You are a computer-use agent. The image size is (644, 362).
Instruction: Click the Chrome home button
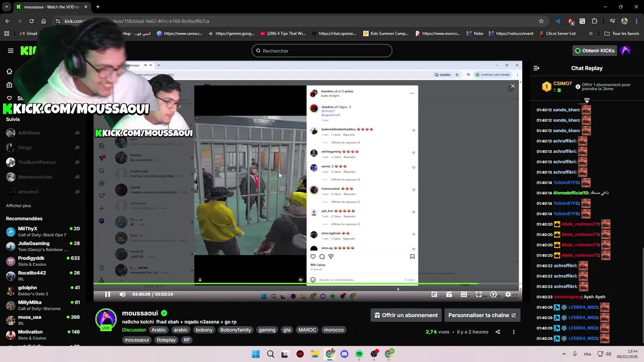point(43,21)
